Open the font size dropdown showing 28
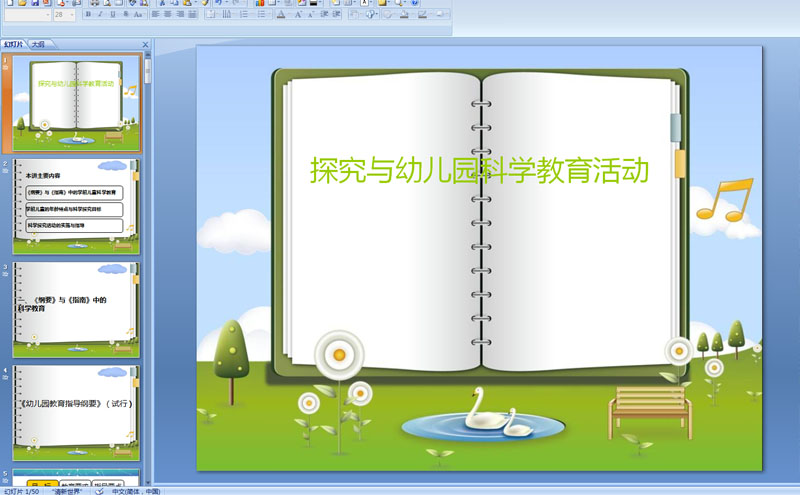800x495 pixels. [64, 15]
